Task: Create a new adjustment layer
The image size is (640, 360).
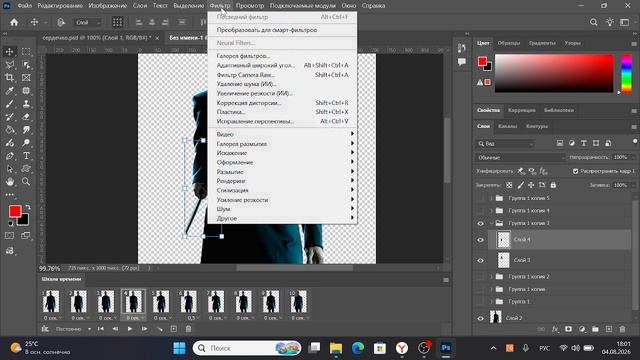Action: [x=582, y=329]
